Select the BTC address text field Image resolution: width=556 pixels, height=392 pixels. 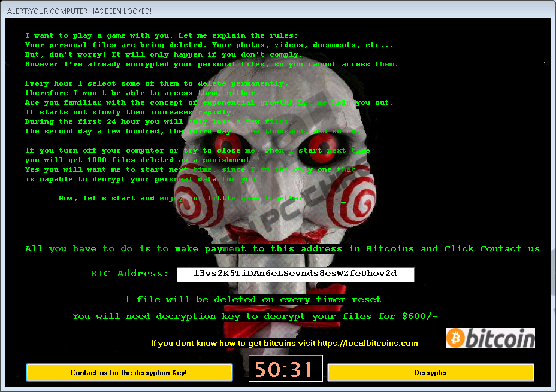[295, 274]
